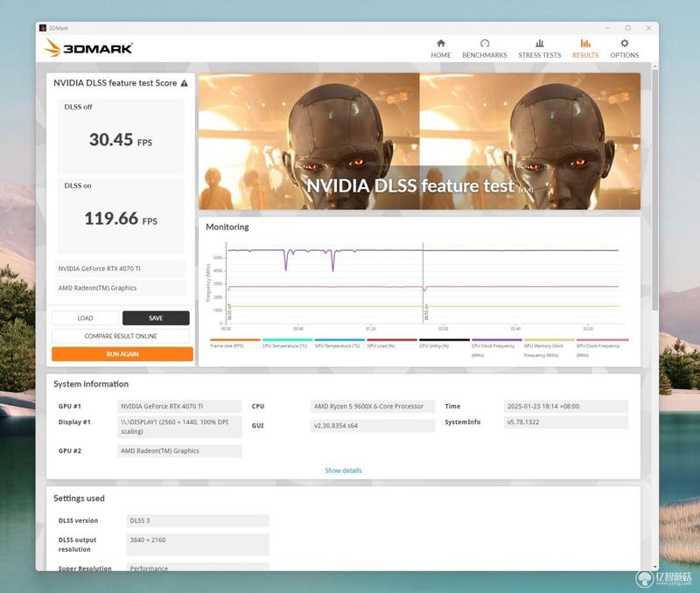
Task: Click the warning icon beside the score title
Action: click(x=184, y=83)
